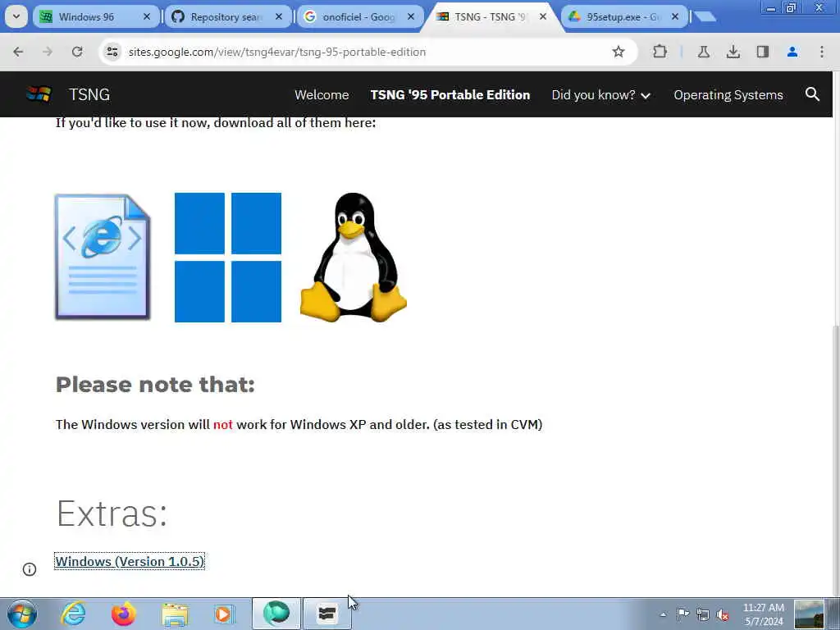840x630 pixels.
Task: Switch to the onoficiel Google tab
Action: pos(360,16)
